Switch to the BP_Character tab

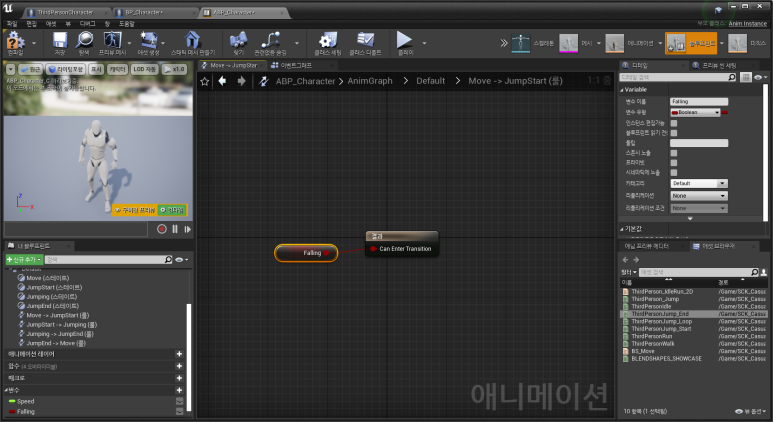142,12
